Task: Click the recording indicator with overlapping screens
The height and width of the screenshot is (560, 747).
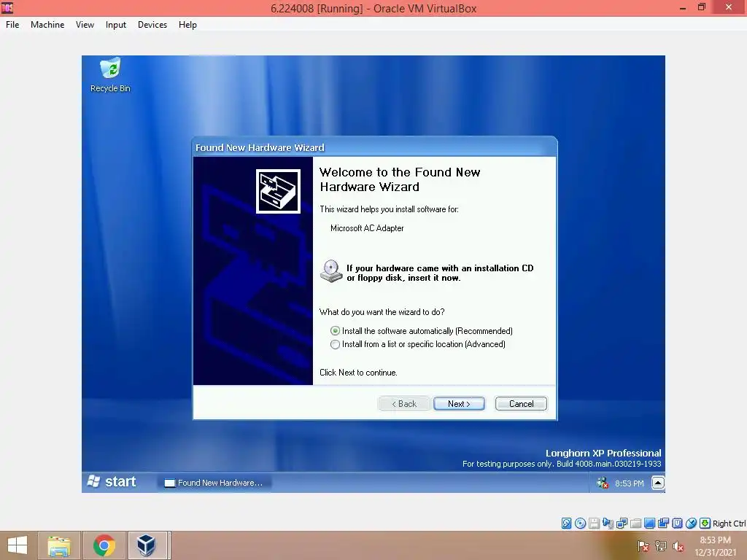Action: [x=663, y=524]
